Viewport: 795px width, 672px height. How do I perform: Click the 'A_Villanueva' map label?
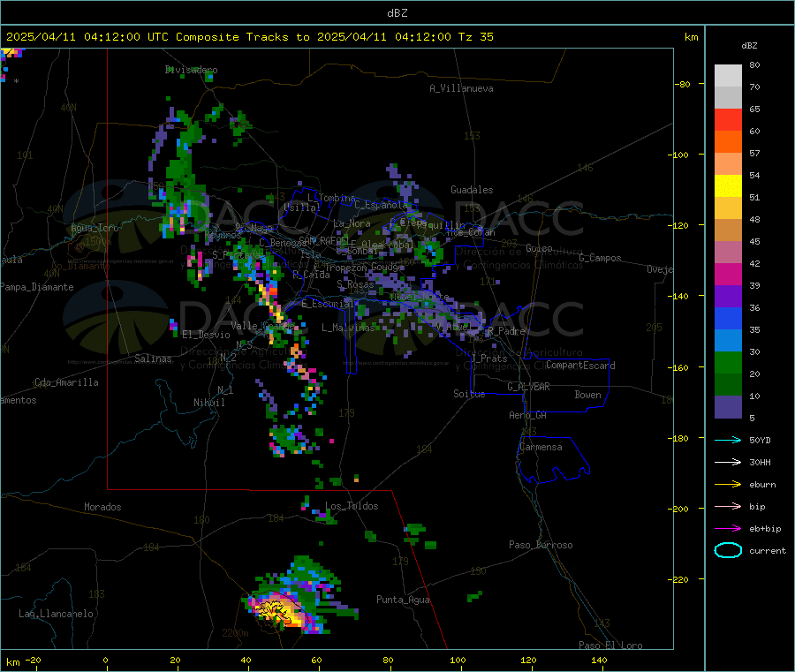(x=461, y=88)
